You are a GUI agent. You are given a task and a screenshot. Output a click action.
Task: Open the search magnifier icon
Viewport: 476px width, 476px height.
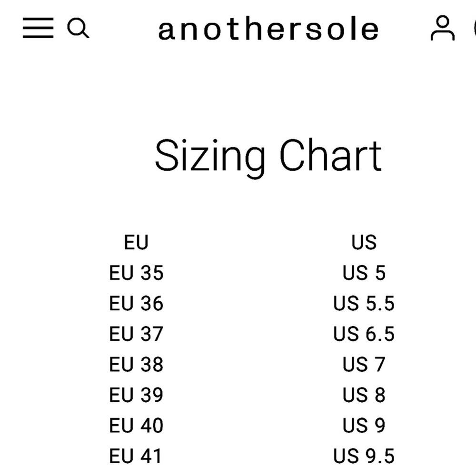(x=78, y=28)
